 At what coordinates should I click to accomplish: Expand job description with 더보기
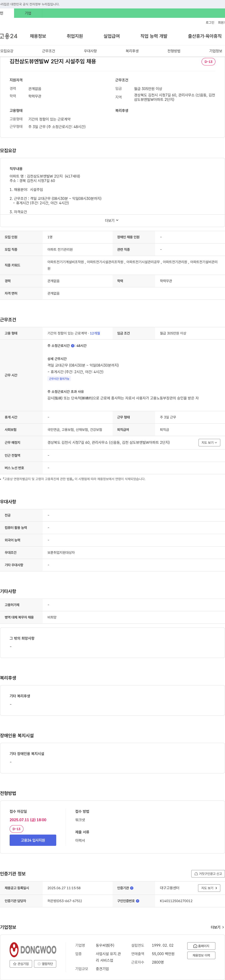(112, 220)
